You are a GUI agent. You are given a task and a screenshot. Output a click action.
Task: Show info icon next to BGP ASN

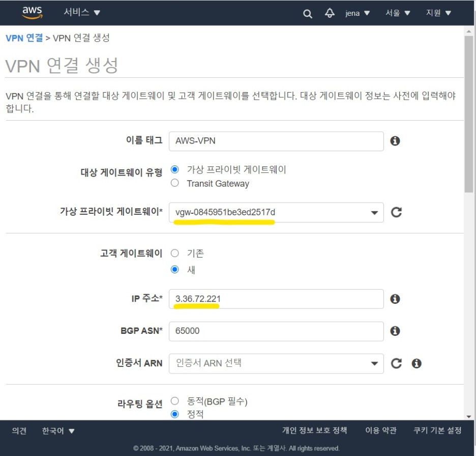[395, 331]
